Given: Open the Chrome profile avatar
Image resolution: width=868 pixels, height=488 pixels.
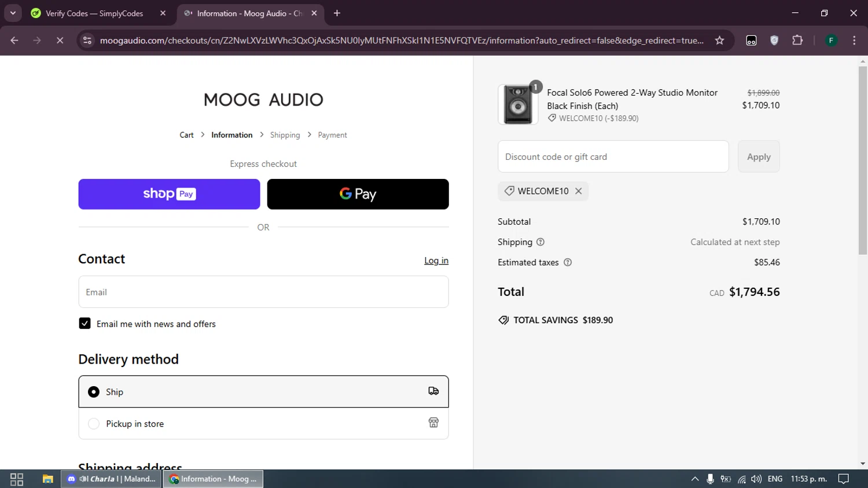Looking at the screenshot, I should 831,41.
